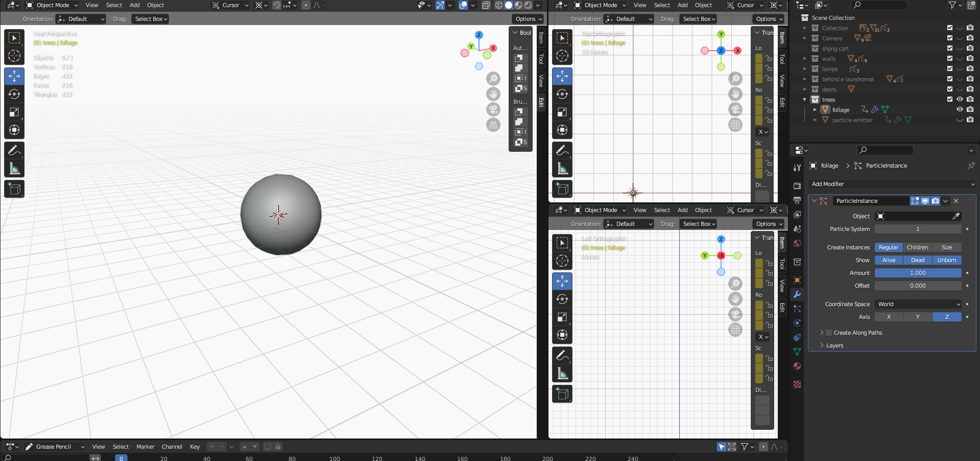This screenshot has height=461, width=980.
Task: Pick the Add Cube tool
Action: click(14, 189)
